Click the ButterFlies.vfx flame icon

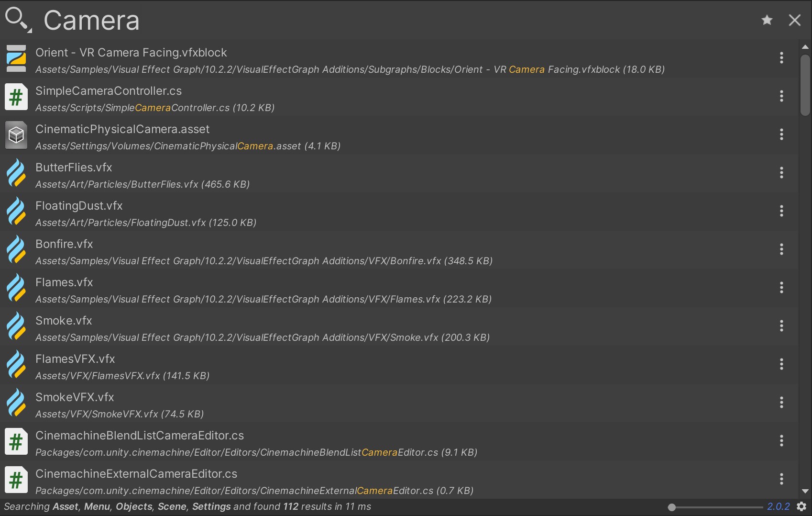16,173
